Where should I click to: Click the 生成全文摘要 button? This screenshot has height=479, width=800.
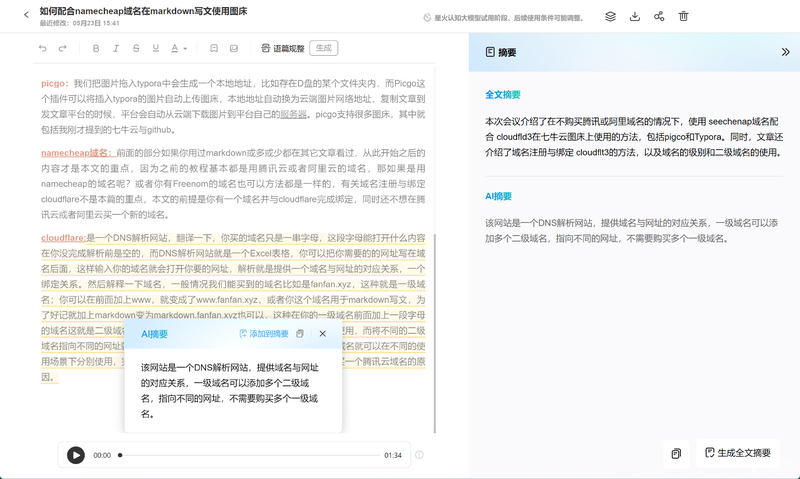[x=738, y=453]
